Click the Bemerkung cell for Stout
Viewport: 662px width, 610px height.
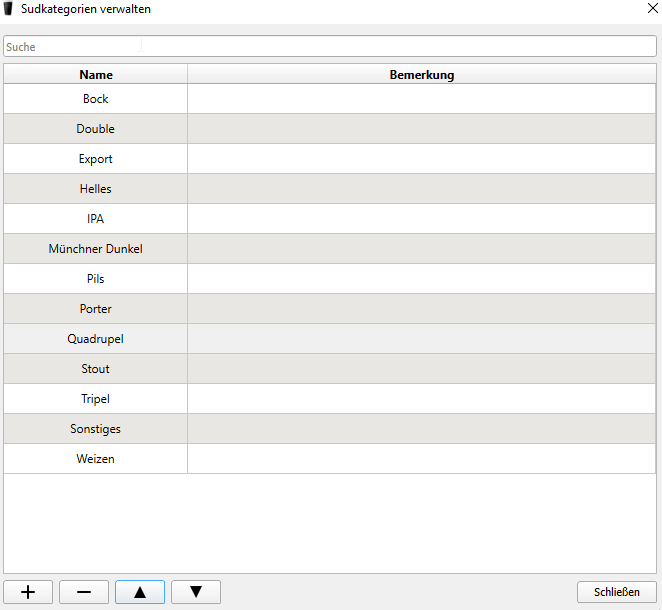coord(421,369)
